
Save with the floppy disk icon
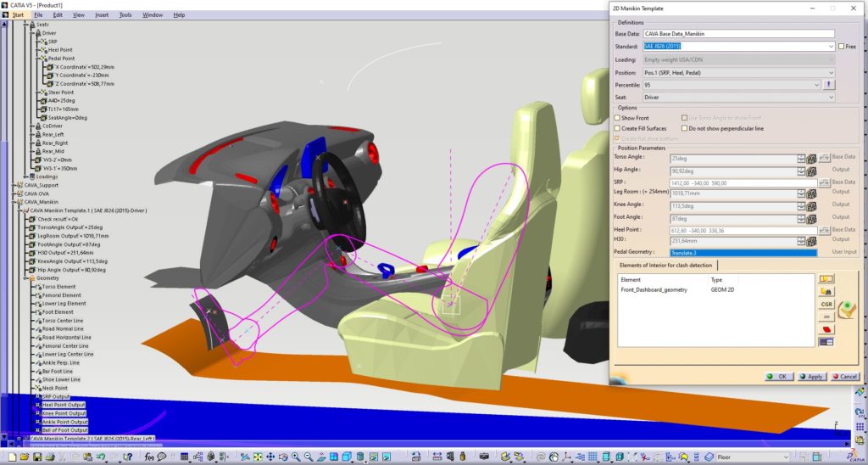pos(37,457)
